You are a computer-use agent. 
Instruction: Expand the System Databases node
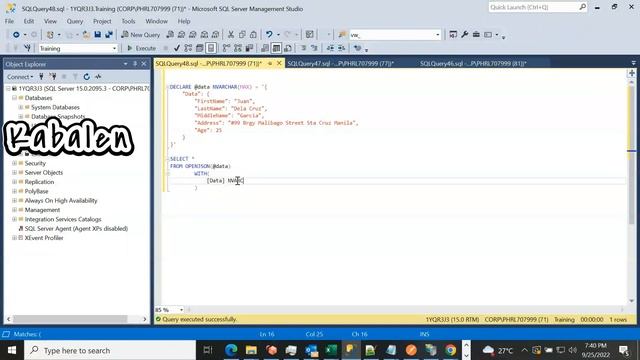point(21,107)
